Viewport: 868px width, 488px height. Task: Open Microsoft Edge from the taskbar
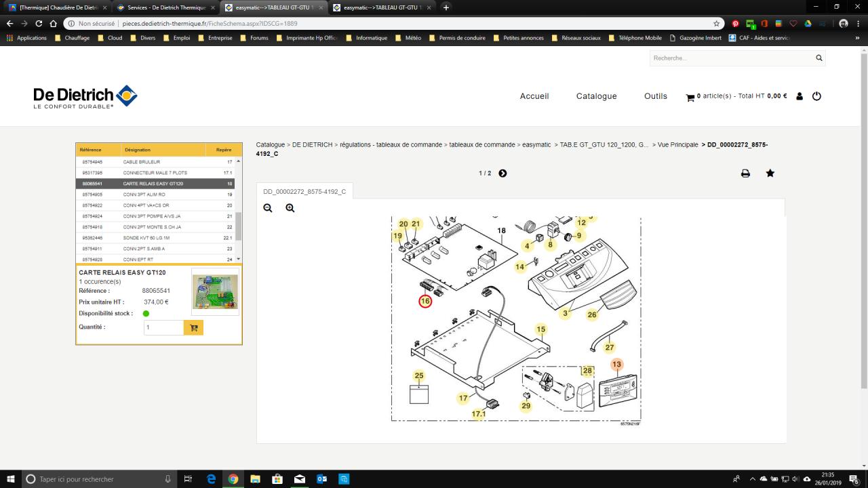[211, 479]
